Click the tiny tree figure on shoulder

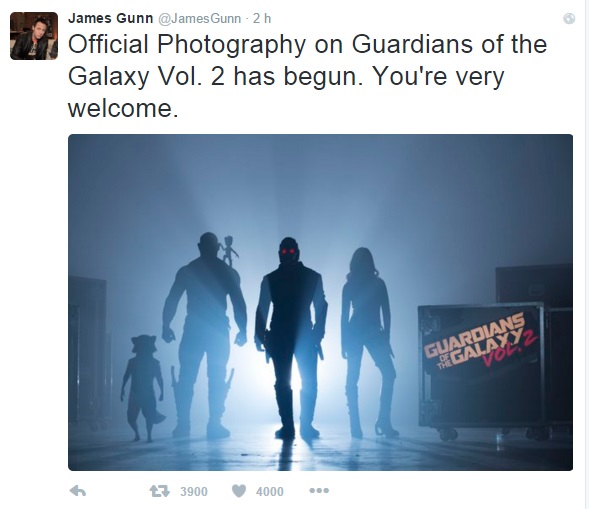229,251
